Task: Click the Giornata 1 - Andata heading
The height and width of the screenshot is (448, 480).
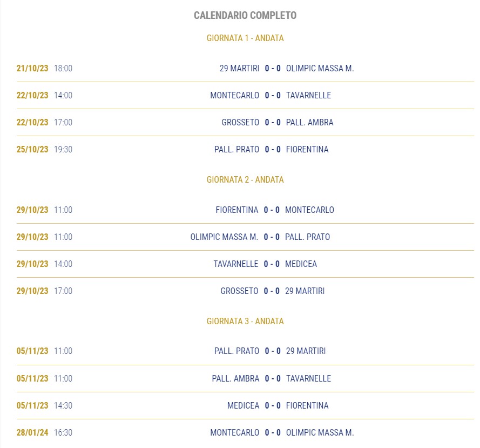Action: tap(245, 38)
